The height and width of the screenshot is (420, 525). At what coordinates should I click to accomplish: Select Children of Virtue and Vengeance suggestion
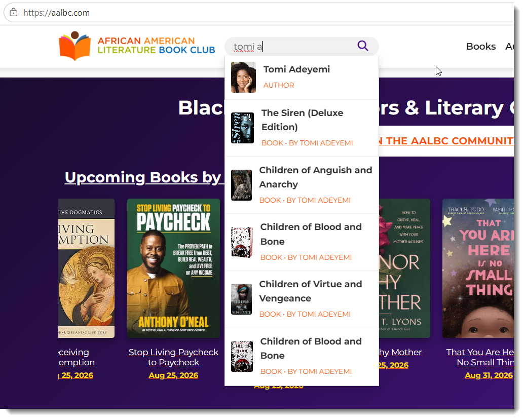tap(302, 299)
